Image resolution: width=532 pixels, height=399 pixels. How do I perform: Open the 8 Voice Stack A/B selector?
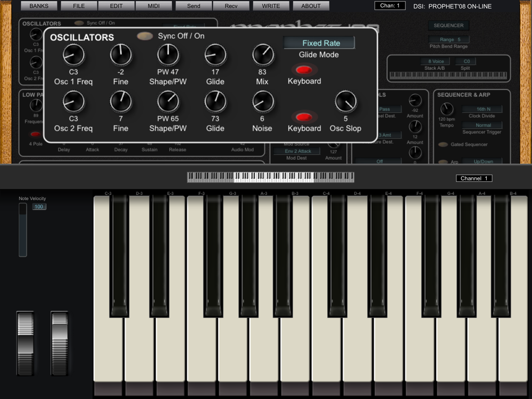click(x=436, y=61)
